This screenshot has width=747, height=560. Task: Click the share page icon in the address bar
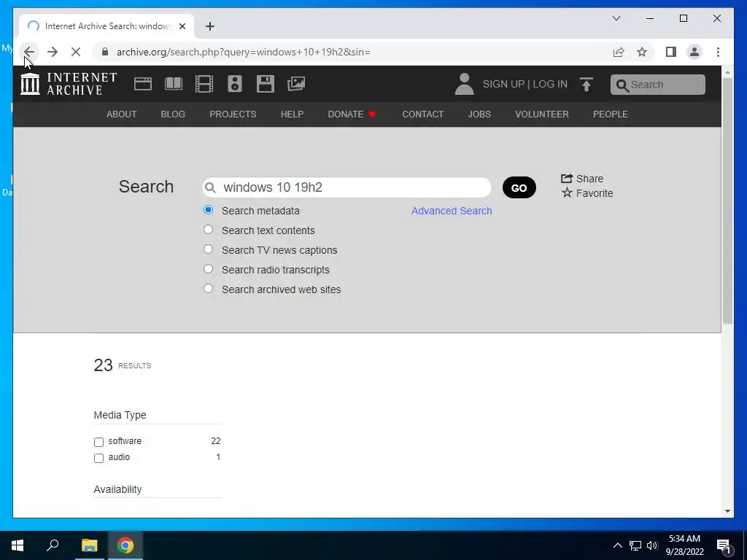coord(619,52)
